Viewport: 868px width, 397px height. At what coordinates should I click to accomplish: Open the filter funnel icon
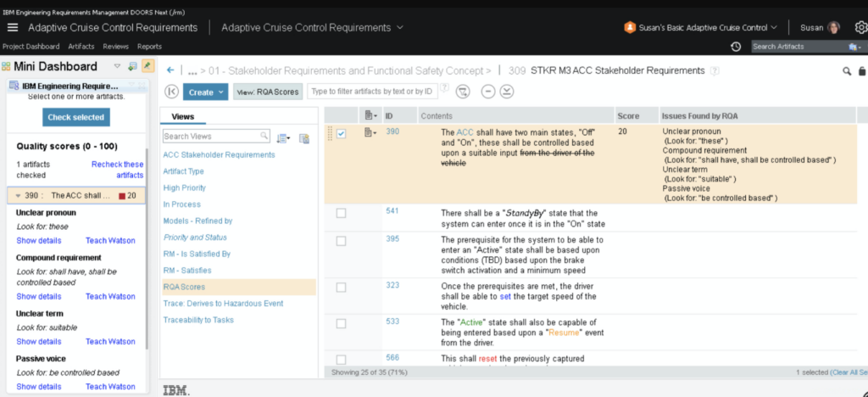pos(463,92)
